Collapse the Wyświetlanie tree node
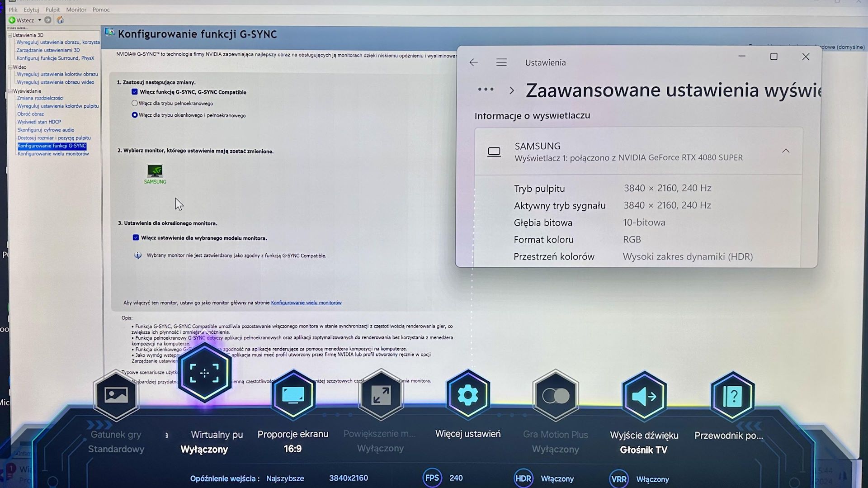 tap(10, 91)
